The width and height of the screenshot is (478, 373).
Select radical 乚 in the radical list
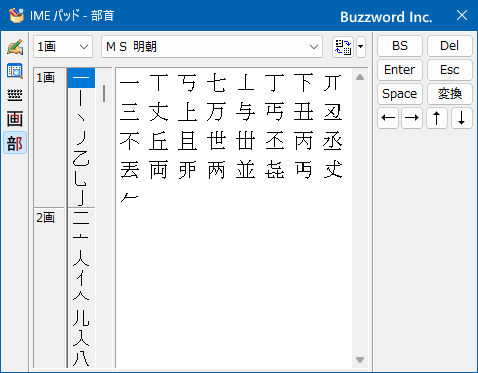tap(81, 178)
